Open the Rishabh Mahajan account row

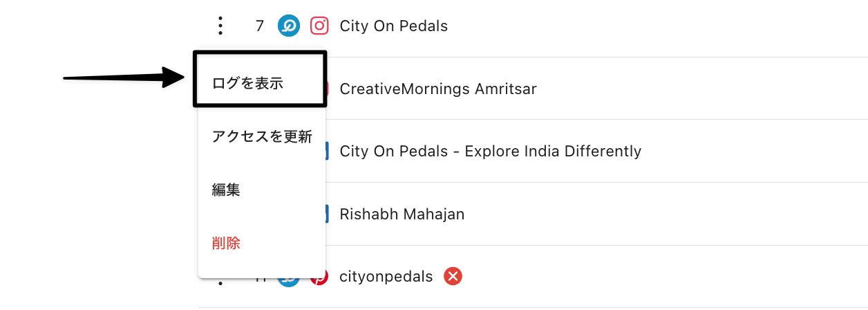pyautogui.click(x=402, y=214)
